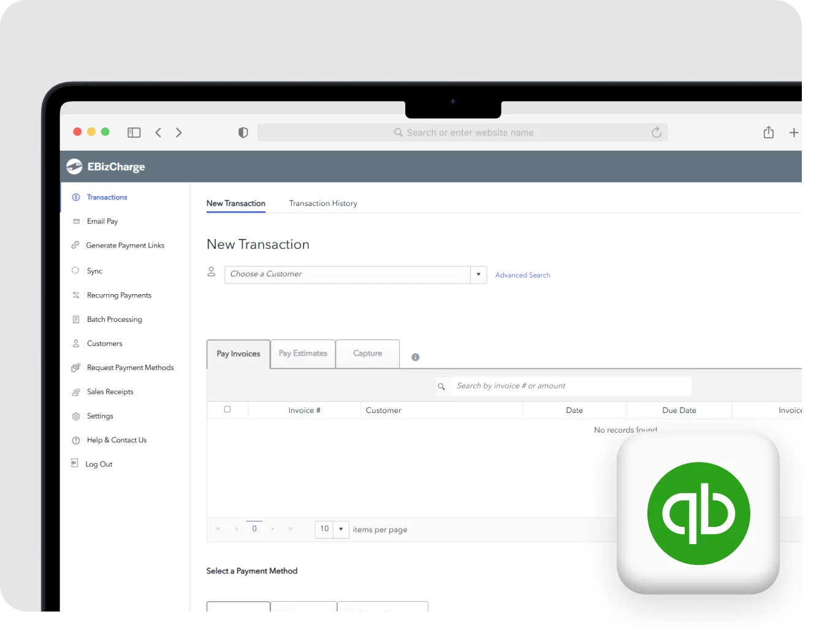Viewport: 819px width, 644px height.
Task: Click the Sales Receipts icon
Action: point(76,392)
